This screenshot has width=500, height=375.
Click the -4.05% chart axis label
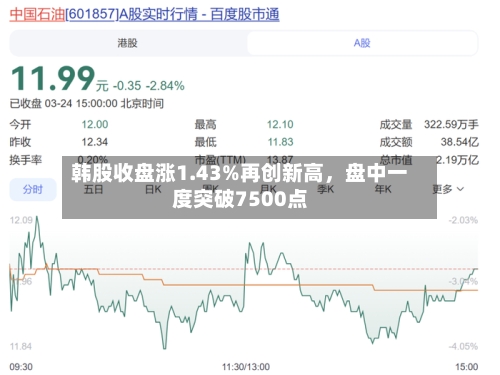point(463,346)
